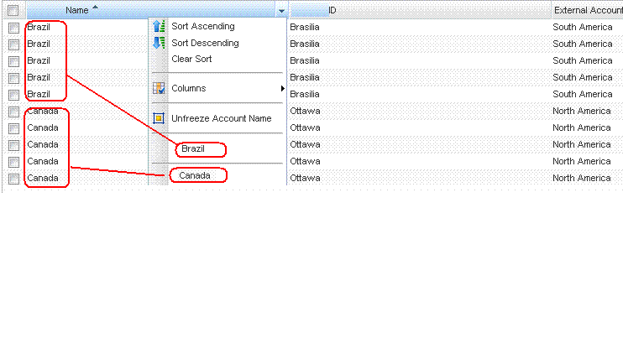Click North America in last Canada row
The image size is (623, 364).
(x=582, y=178)
